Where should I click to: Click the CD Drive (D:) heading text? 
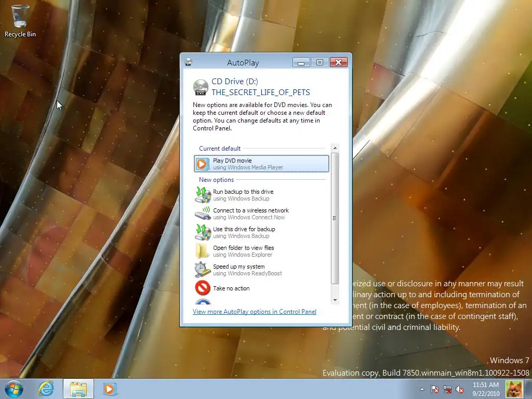(235, 82)
